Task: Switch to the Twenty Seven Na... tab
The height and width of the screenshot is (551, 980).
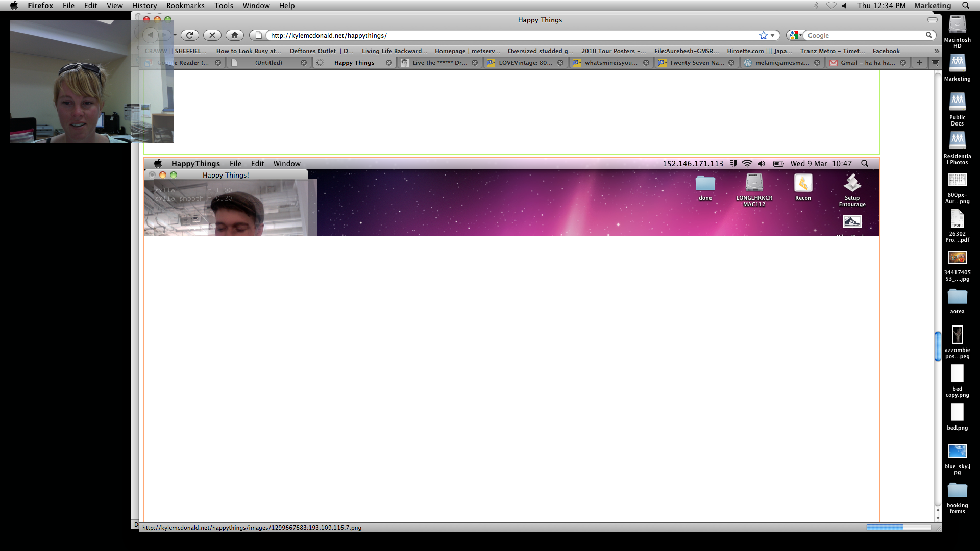Action: [696, 63]
